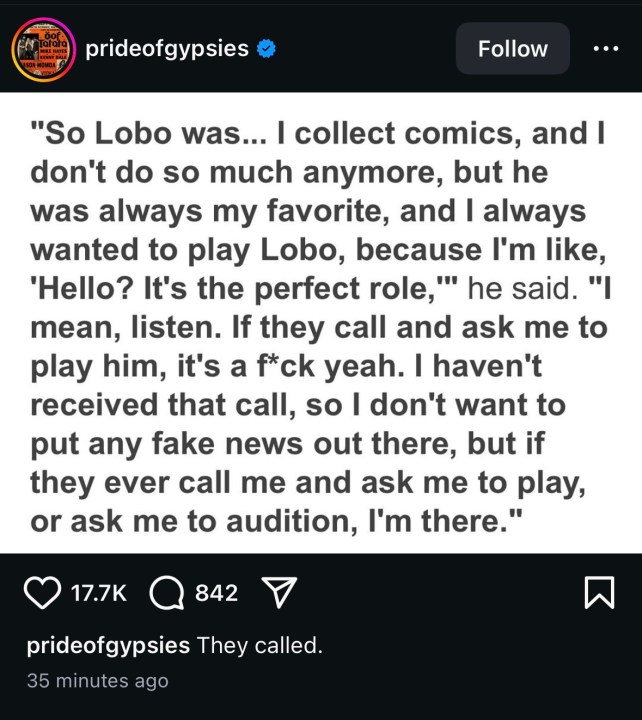This screenshot has width=642, height=720.
Task: Follow the prideofgypsies account
Action: [x=512, y=48]
